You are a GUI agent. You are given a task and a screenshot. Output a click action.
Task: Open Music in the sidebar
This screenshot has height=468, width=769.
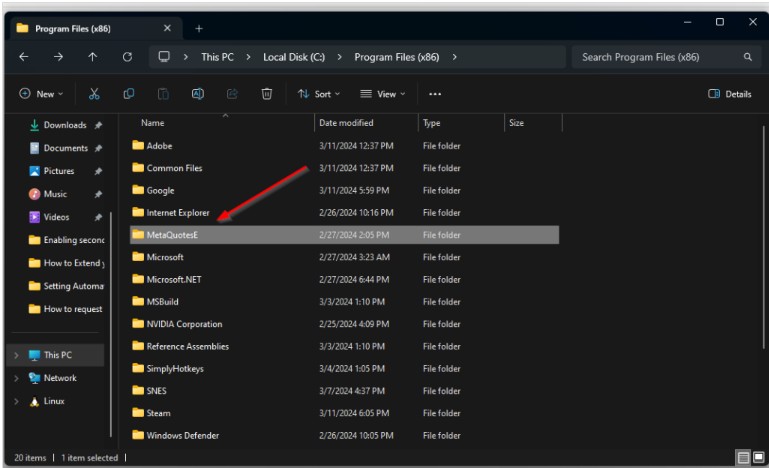[x=55, y=194]
